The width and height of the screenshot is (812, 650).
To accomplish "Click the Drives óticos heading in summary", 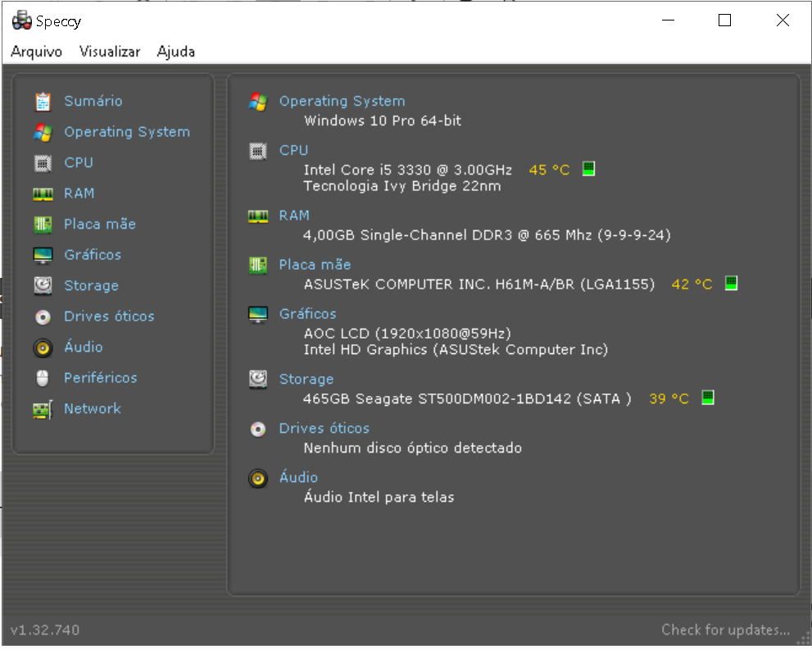I will click(x=324, y=429).
